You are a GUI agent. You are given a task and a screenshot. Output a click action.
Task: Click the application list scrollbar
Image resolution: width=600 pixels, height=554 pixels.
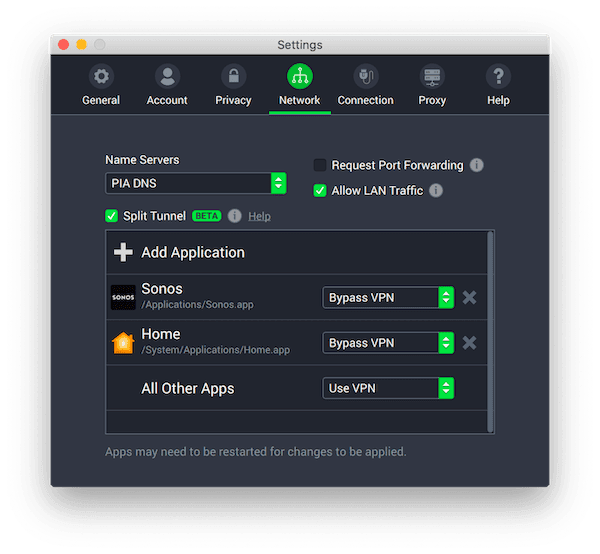(x=491, y=332)
